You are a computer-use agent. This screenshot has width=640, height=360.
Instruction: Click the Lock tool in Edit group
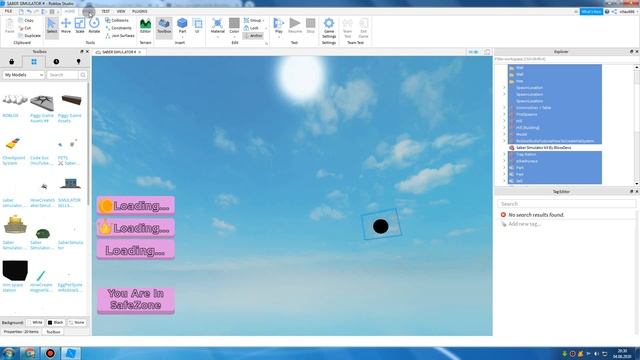(x=251, y=28)
